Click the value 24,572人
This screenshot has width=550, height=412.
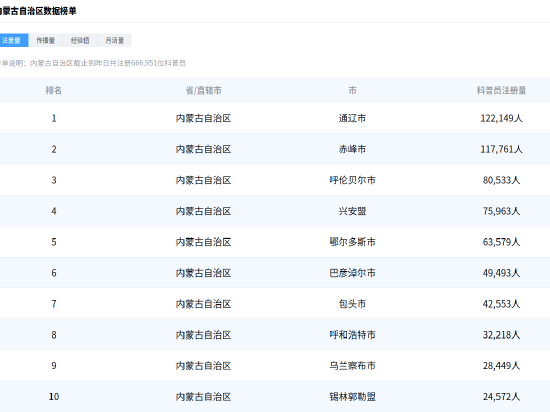pyautogui.click(x=501, y=397)
